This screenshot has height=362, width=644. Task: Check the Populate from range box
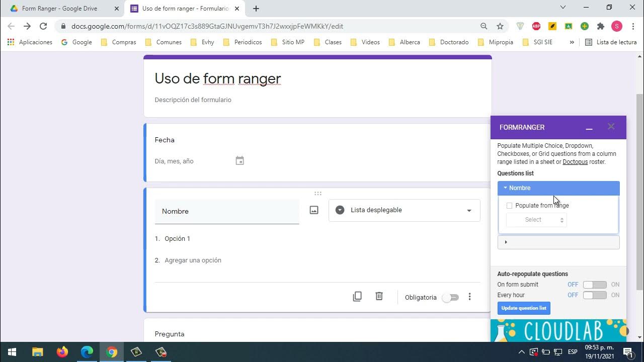click(509, 206)
